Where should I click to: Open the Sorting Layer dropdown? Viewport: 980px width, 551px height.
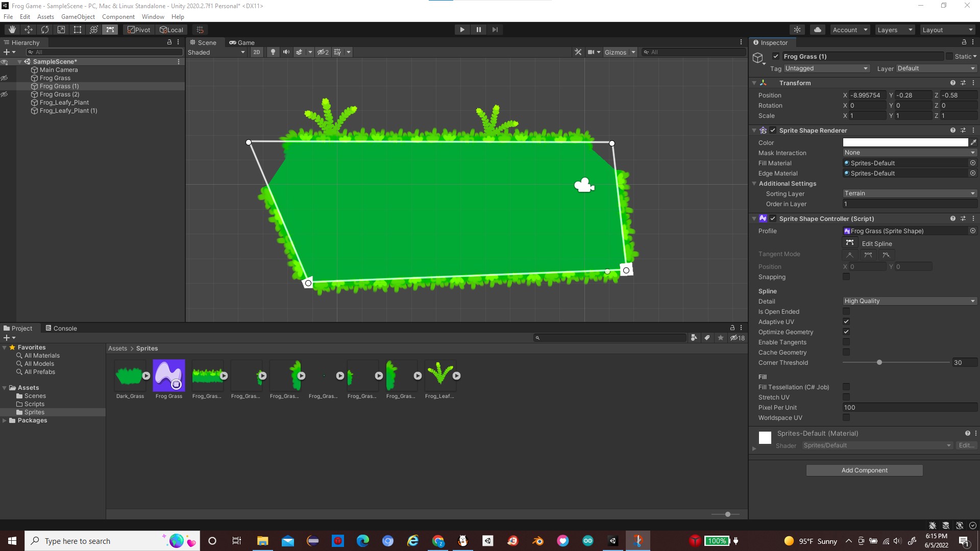910,193
